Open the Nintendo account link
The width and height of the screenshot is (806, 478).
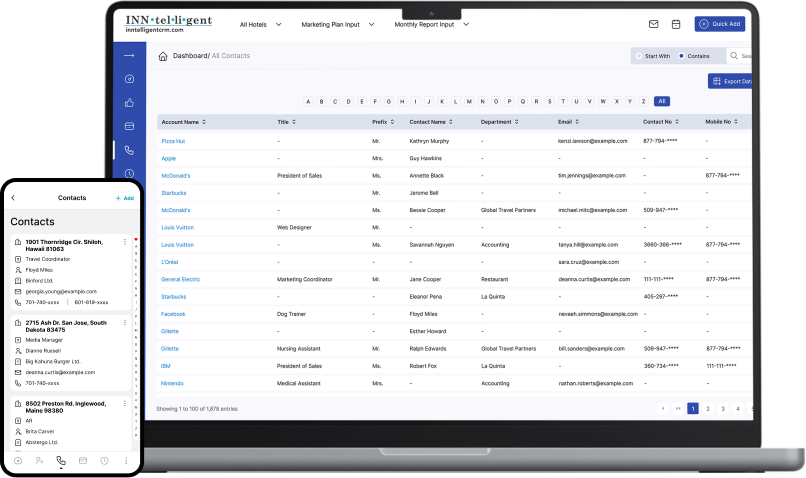coord(172,383)
